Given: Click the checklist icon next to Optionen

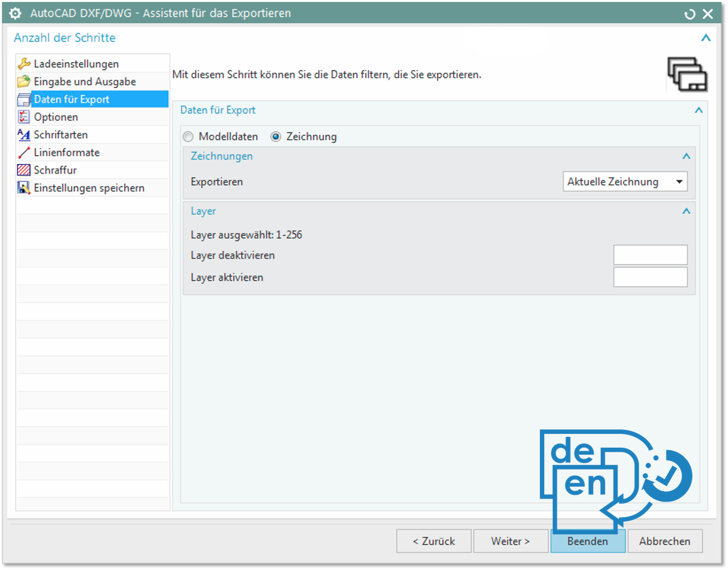Looking at the screenshot, I should coord(24,117).
